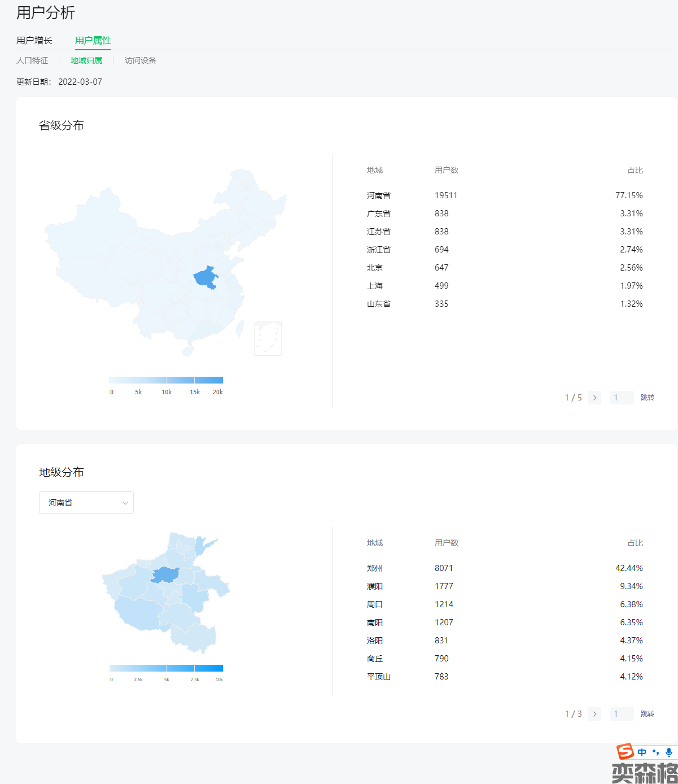
Task: Toggle the 中 Chinese/English input mode
Action: pyautogui.click(x=642, y=752)
